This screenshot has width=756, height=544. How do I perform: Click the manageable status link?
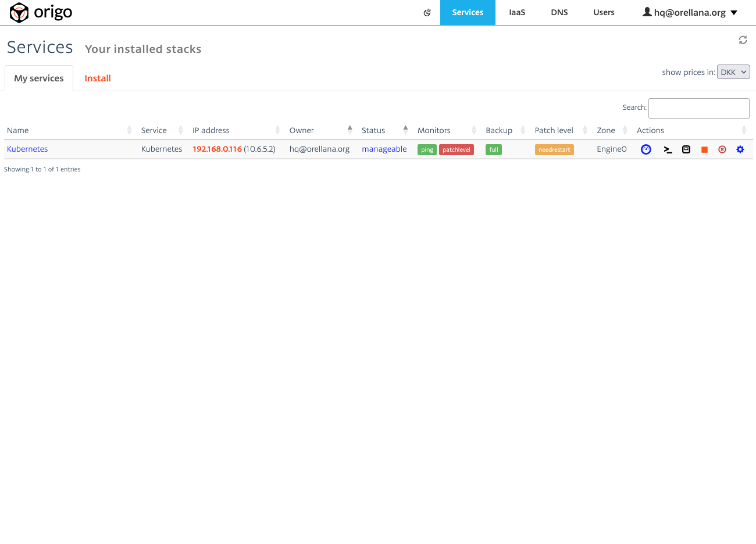coord(384,149)
